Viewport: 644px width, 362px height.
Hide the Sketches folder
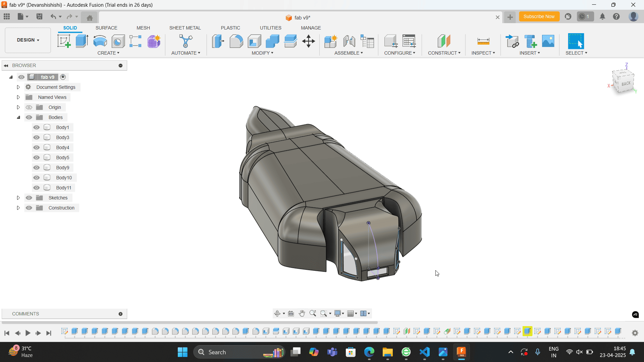coord(29,198)
